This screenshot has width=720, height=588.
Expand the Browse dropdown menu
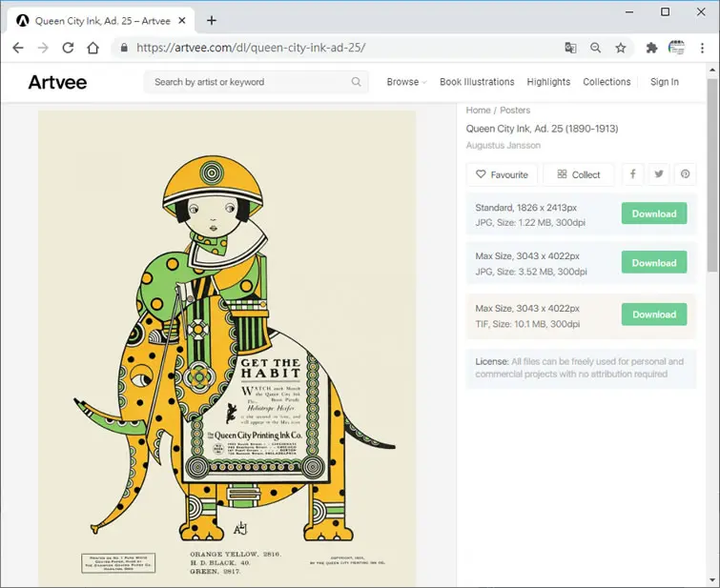(406, 82)
